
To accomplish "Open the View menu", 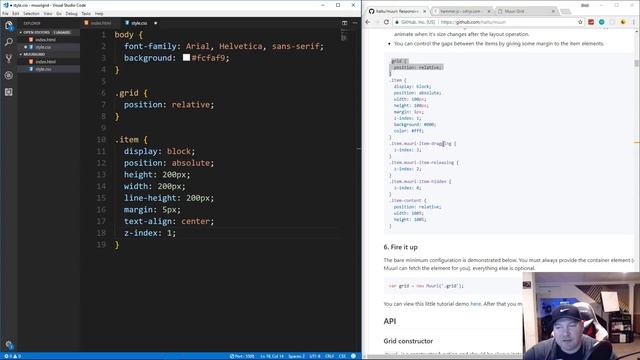I will click(x=48, y=13).
